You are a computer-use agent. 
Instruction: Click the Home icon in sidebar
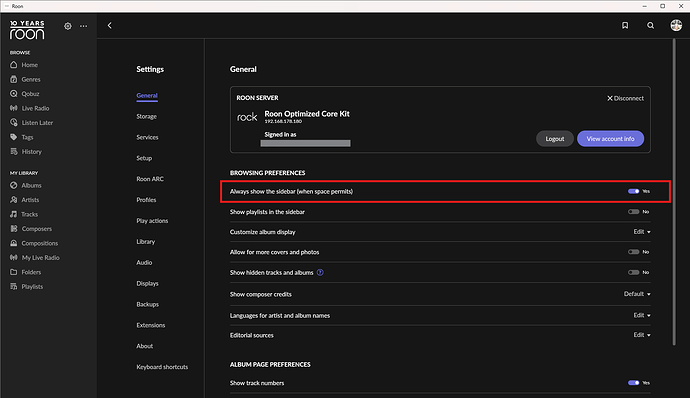point(14,65)
